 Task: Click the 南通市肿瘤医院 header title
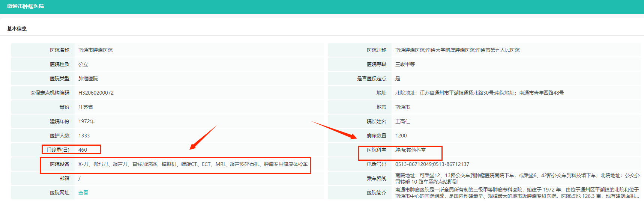click(x=26, y=6)
